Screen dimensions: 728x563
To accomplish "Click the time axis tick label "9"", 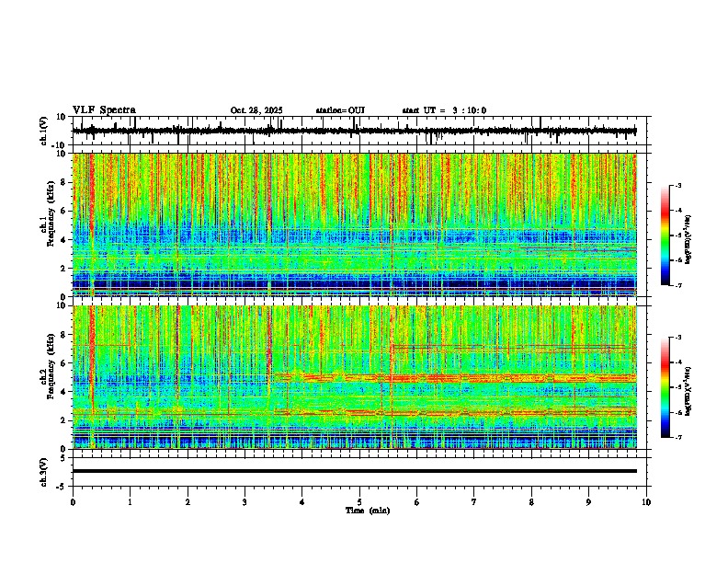I will tap(588, 502).
